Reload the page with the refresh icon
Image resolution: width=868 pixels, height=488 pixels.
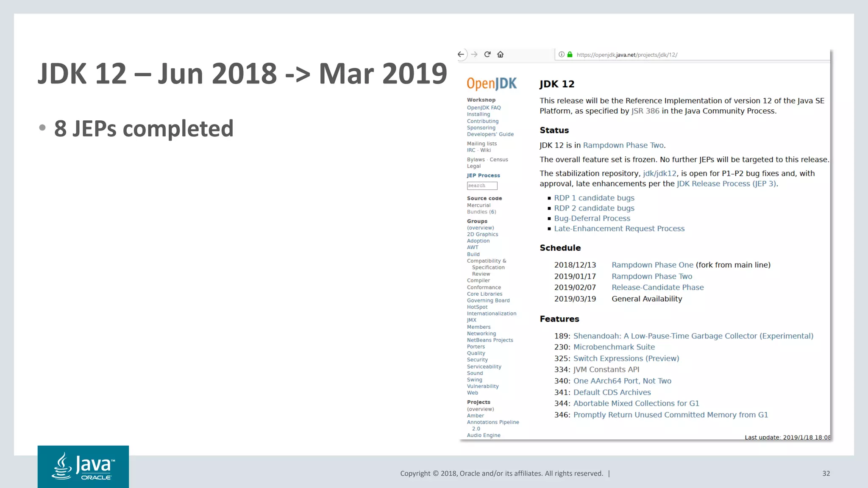tap(487, 54)
